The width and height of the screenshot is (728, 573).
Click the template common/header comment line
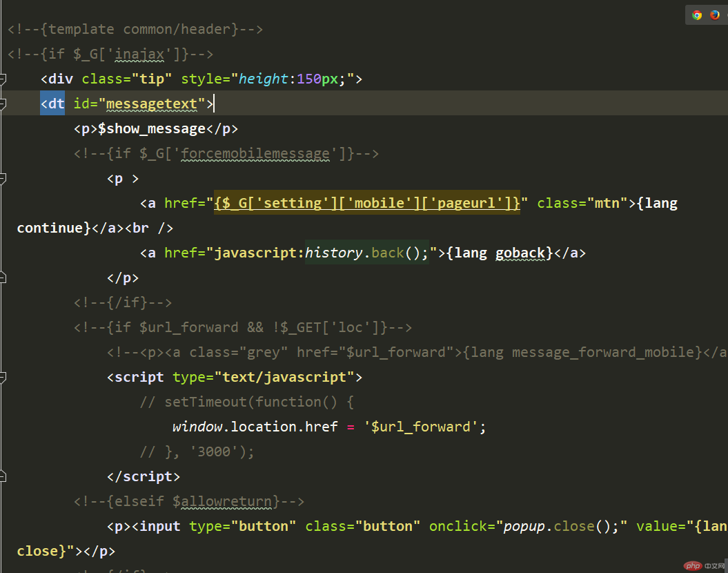[x=135, y=29]
